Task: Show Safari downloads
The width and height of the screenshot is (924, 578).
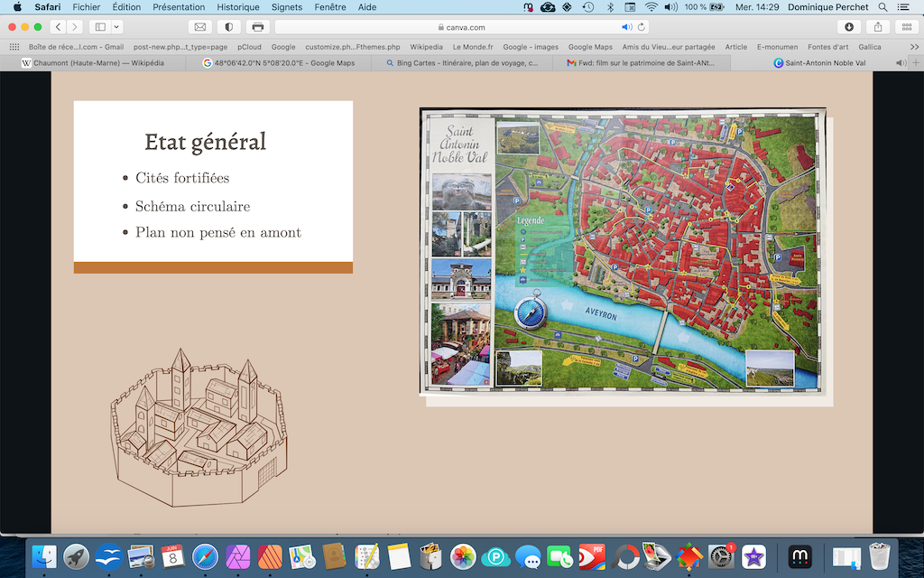Action: (849, 27)
